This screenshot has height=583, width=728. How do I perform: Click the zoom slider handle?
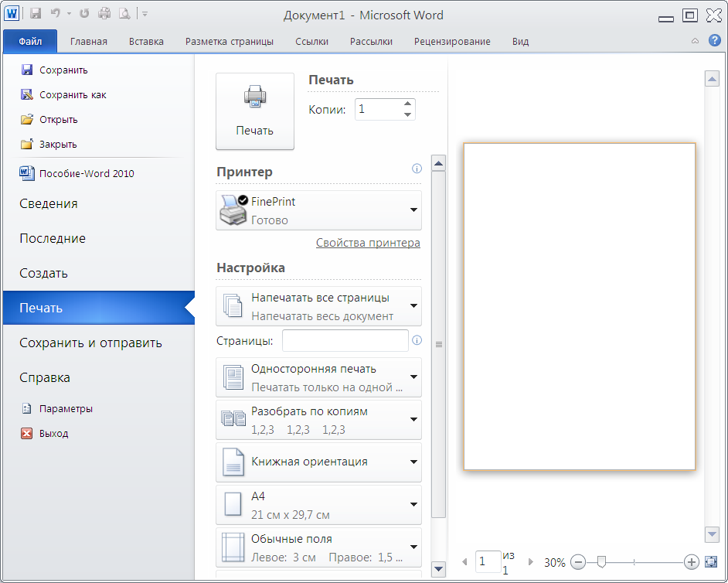[x=601, y=562]
